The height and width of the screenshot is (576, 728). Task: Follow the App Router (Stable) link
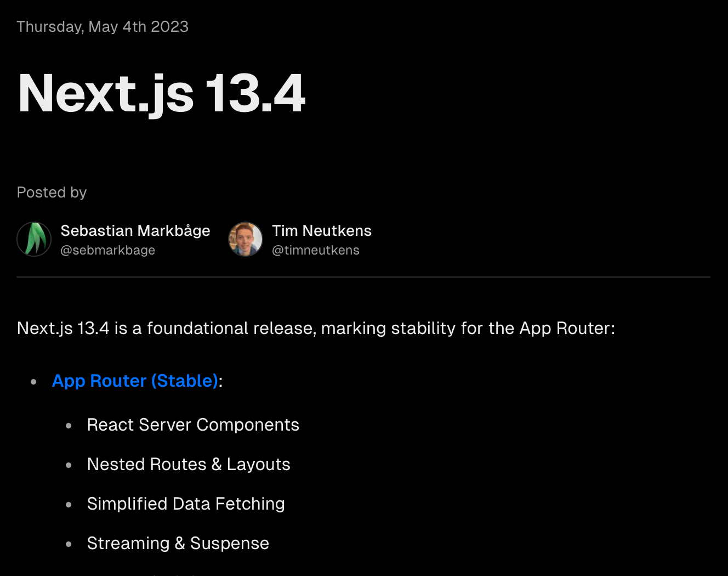[135, 381]
